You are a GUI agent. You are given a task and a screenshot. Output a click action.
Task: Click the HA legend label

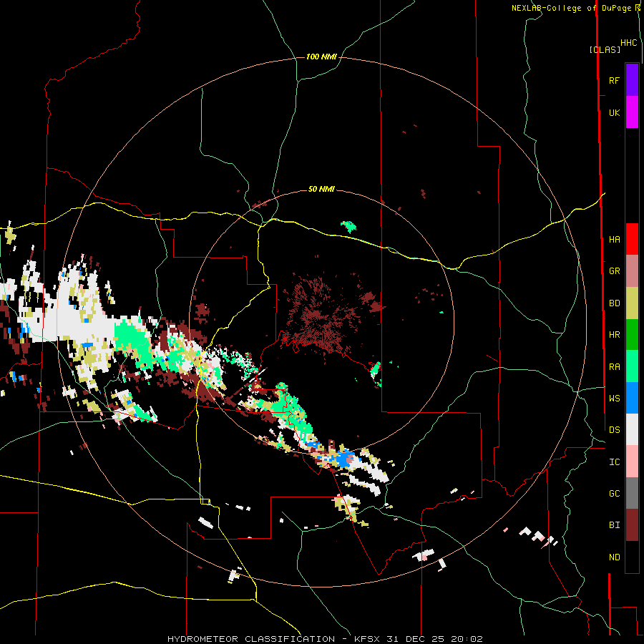(614, 239)
